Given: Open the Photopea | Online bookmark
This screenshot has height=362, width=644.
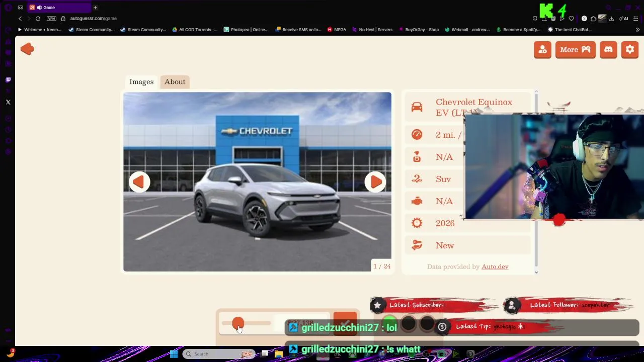Looking at the screenshot, I should click(246, 30).
